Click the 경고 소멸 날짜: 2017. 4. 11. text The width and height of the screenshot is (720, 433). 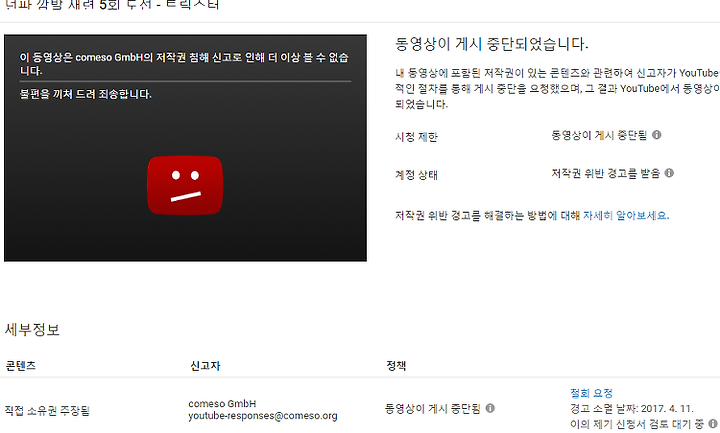(631, 409)
